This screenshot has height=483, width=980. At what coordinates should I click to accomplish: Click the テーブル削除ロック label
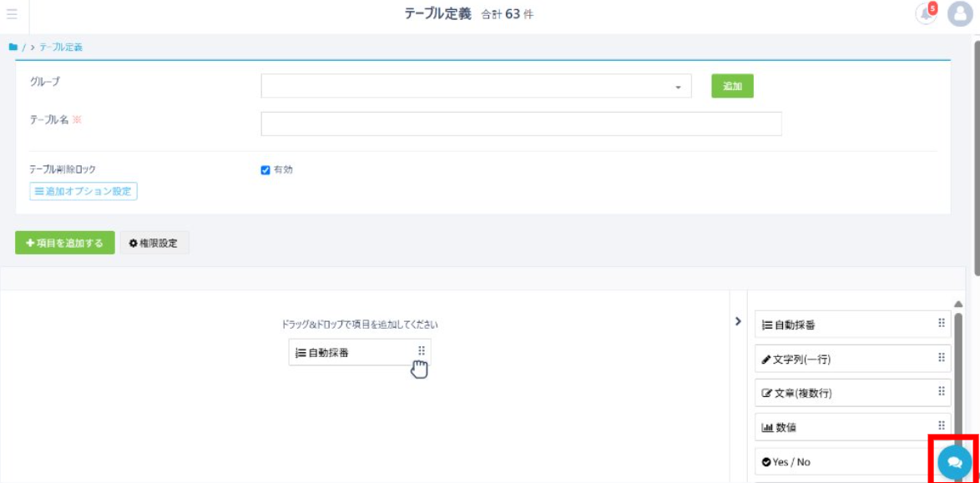(63, 169)
